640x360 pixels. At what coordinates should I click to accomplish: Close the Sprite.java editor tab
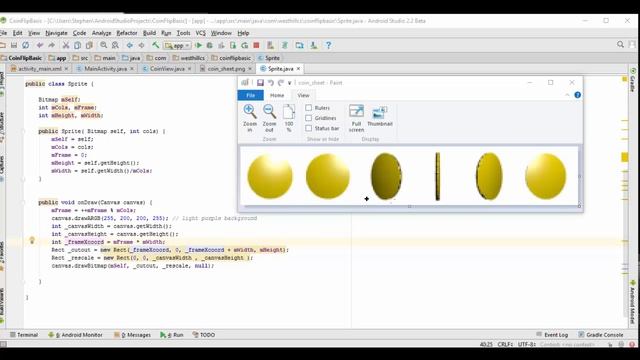coord(298,69)
